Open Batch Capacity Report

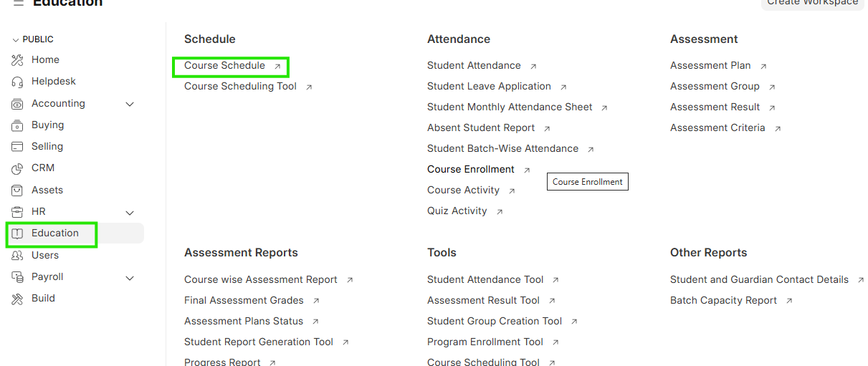(723, 301)
